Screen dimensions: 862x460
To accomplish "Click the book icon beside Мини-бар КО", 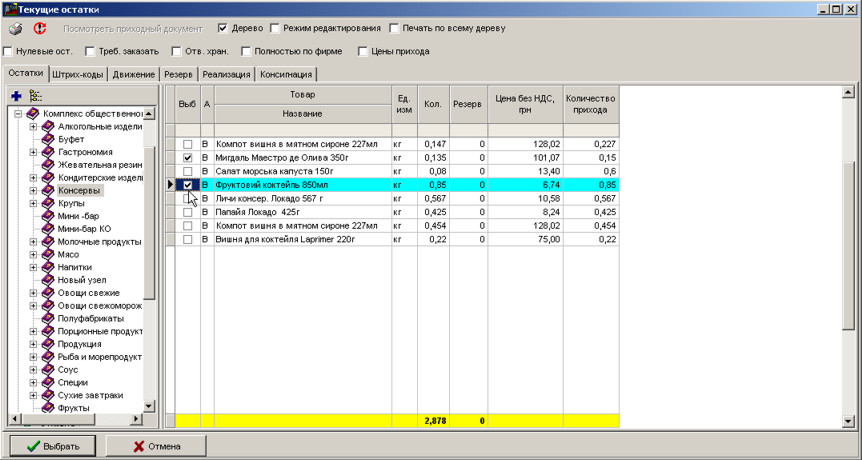I will point(47,229).
